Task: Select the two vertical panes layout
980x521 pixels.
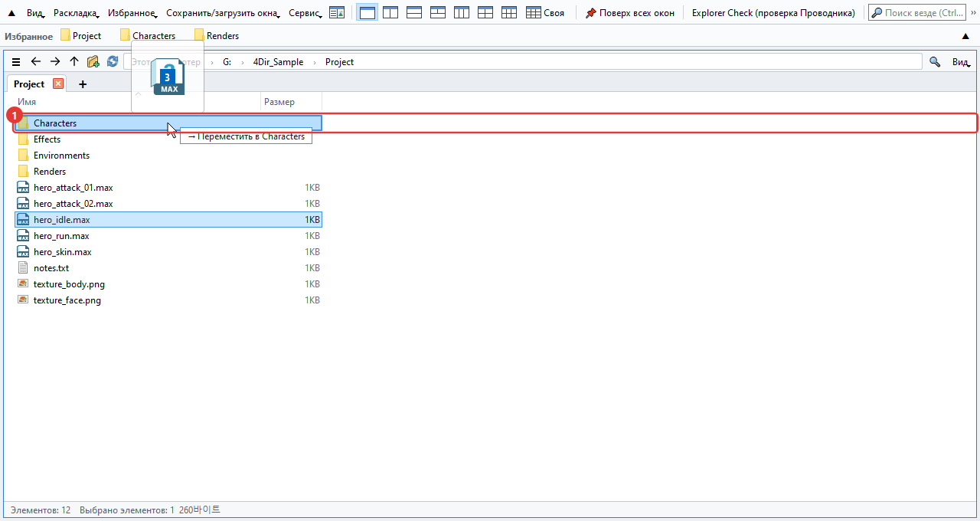Action: coord(390,13)
